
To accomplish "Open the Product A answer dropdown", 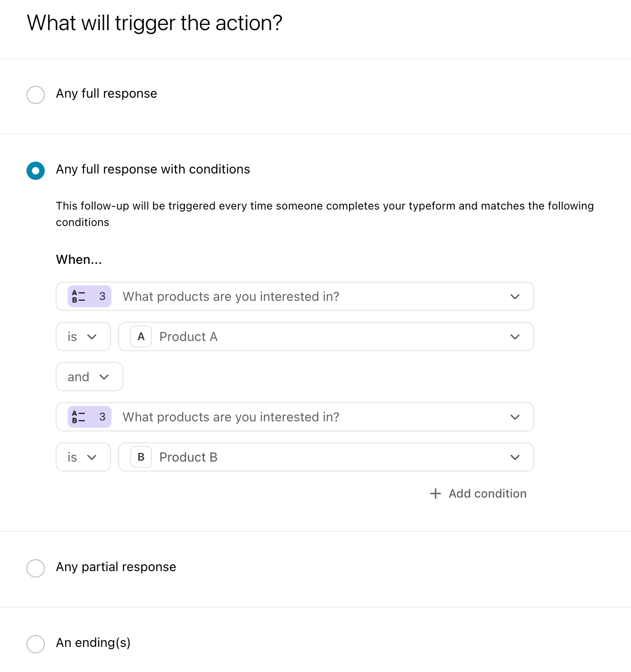I will (x=326, y=336).
